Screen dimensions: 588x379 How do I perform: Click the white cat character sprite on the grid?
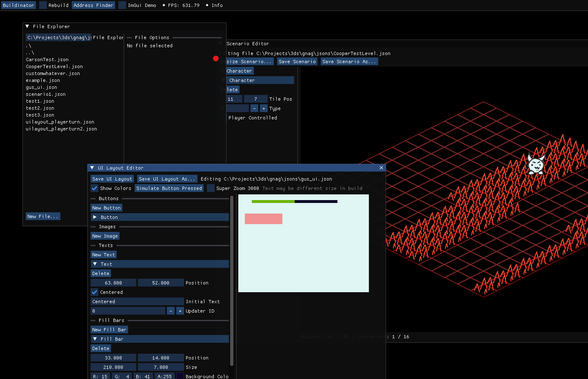point(535,165)
